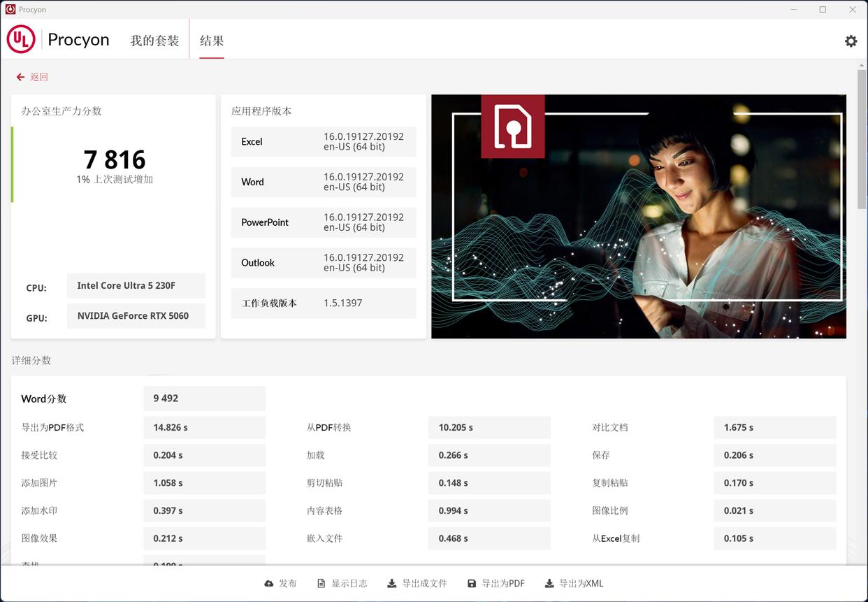The image size is (868, 602).
Task: Click the 0.397 s add watermark value
Action: click(204, 511)
